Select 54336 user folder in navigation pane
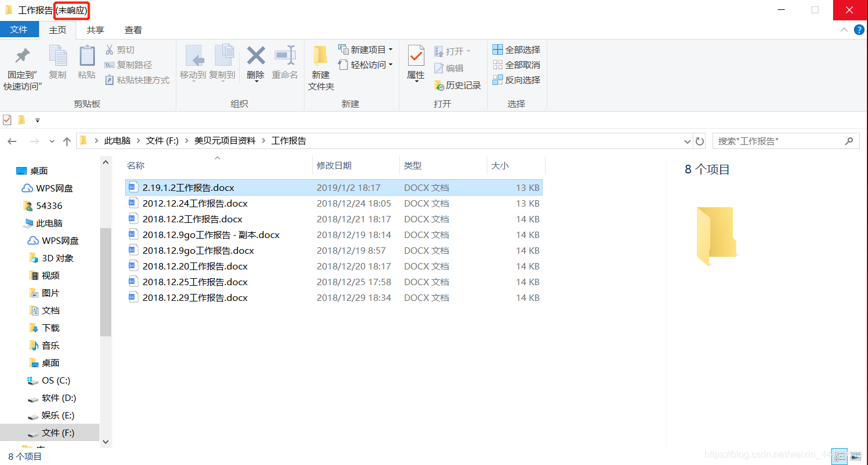Image resolution: width=868 pixels, height=465 pixels. point(42,205)
